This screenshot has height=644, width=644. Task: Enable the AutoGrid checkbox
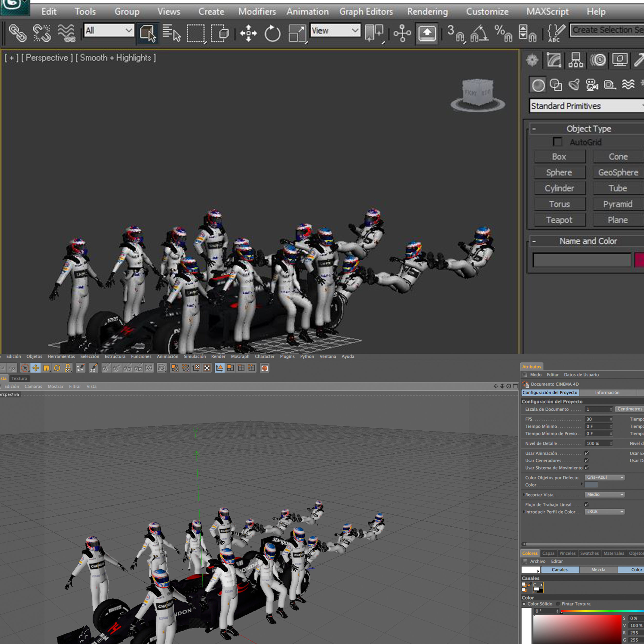point(557,142)
